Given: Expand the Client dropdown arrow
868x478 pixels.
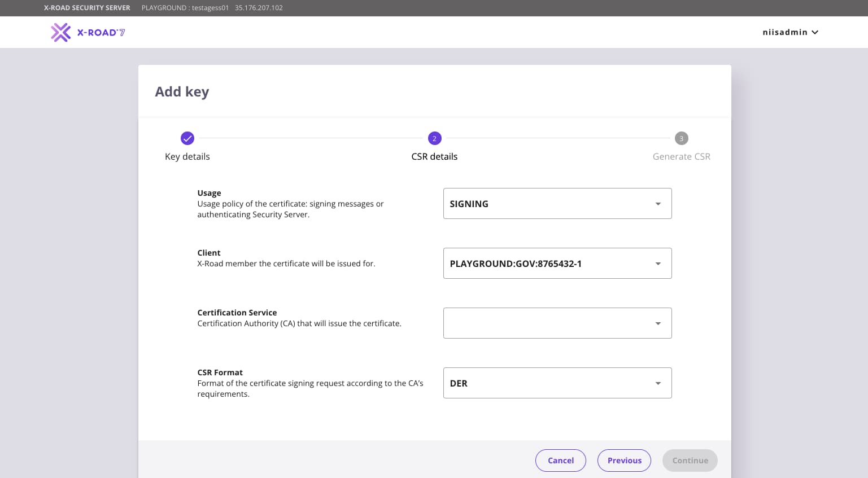Looking at the screenshot, I should click(x=658, y=264).
